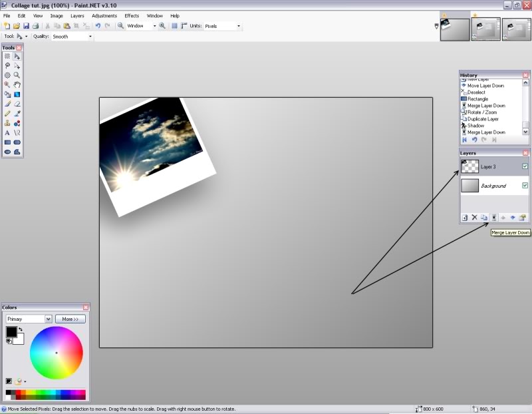Select the Line/Curve tool

pos(17,133)
